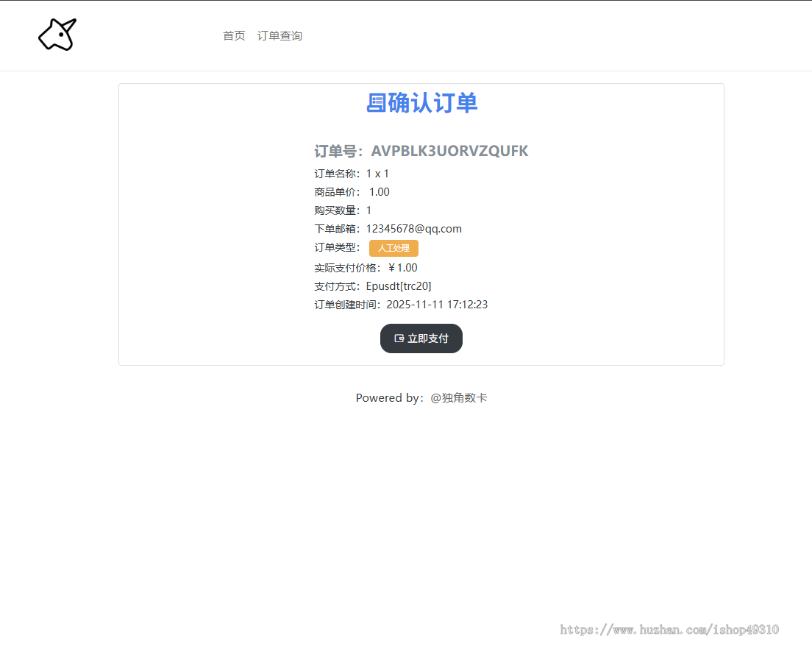This screenshot has width=812, height=649.
Task: Click the 确认订单 heading text
Action: (432, 103)
